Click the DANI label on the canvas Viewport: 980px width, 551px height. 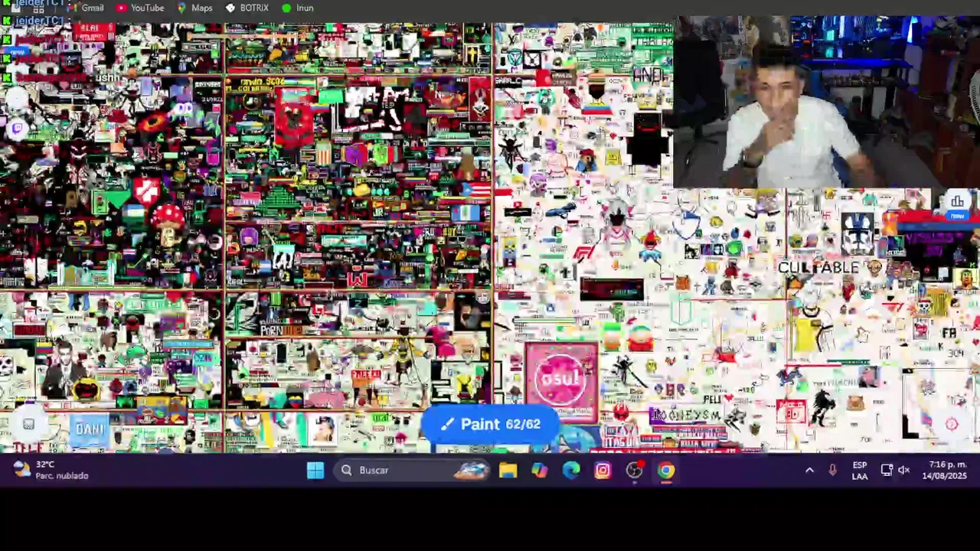[90, 429]
